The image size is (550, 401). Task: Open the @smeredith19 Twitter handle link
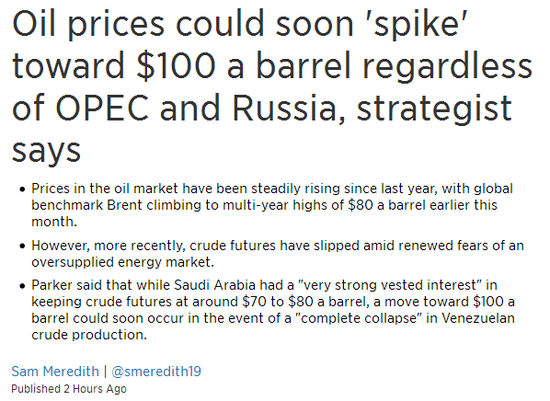click(156, 371)
